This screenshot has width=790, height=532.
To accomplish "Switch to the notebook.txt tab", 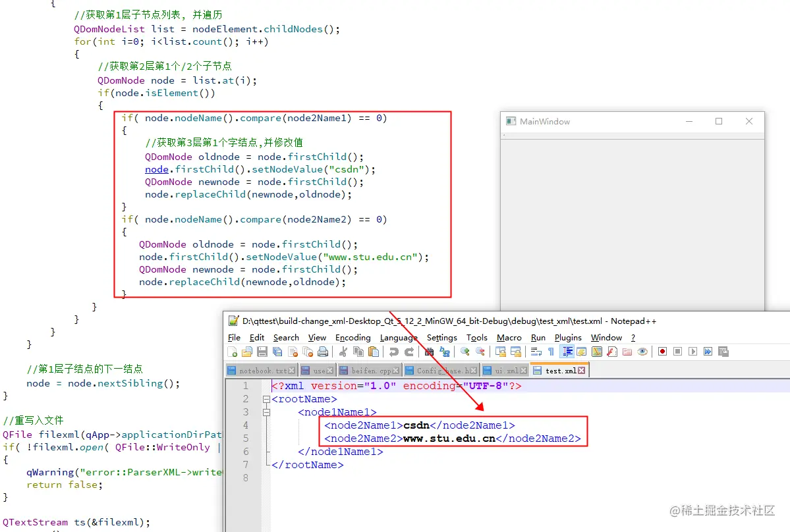I will pyautogui.click(x=261, y=371).
